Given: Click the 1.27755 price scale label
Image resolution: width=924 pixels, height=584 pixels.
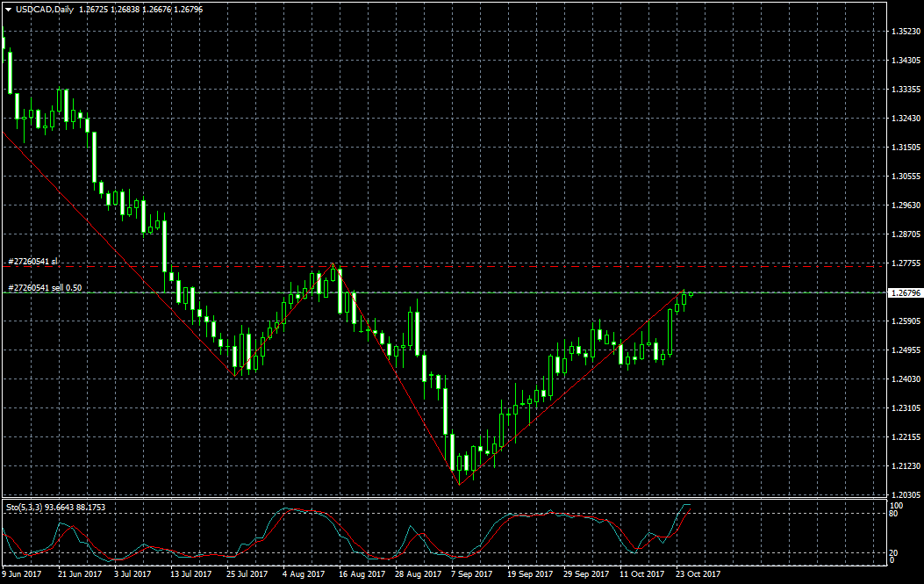Looking at the screenshot, I should point(905,263).
